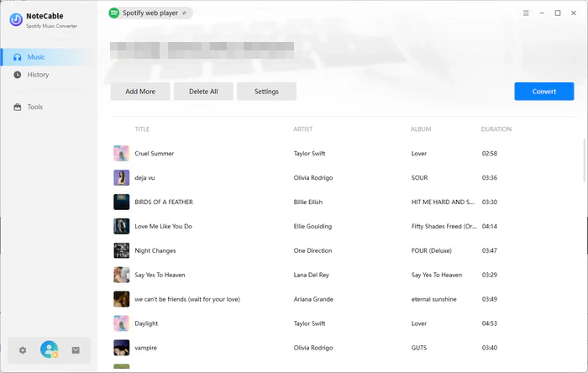
Task: Click the Night Changes album artwork
Action: tap(121, 250)
